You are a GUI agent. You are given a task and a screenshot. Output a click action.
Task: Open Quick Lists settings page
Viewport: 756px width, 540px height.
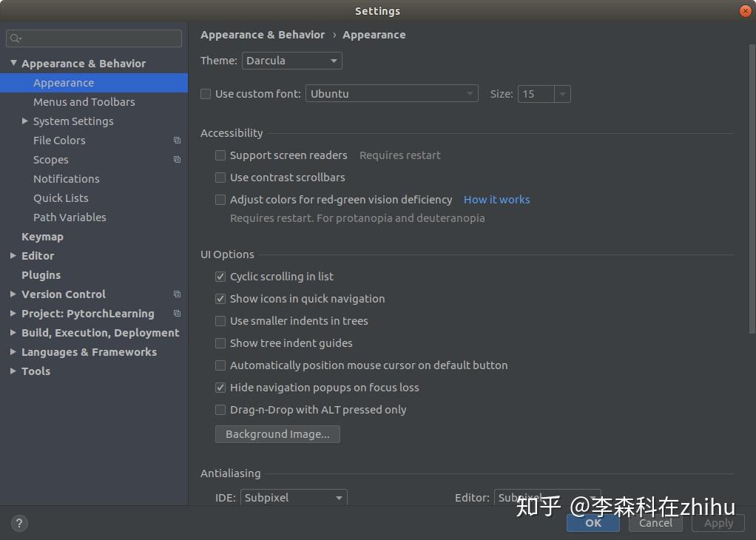point(94,198)
